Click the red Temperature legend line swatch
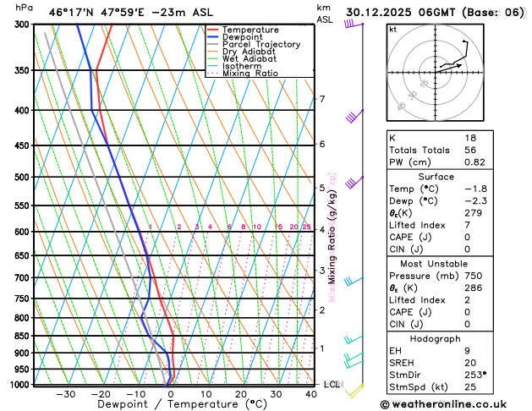Viewport: 532px width, 411px height. (x=213, y=30)
